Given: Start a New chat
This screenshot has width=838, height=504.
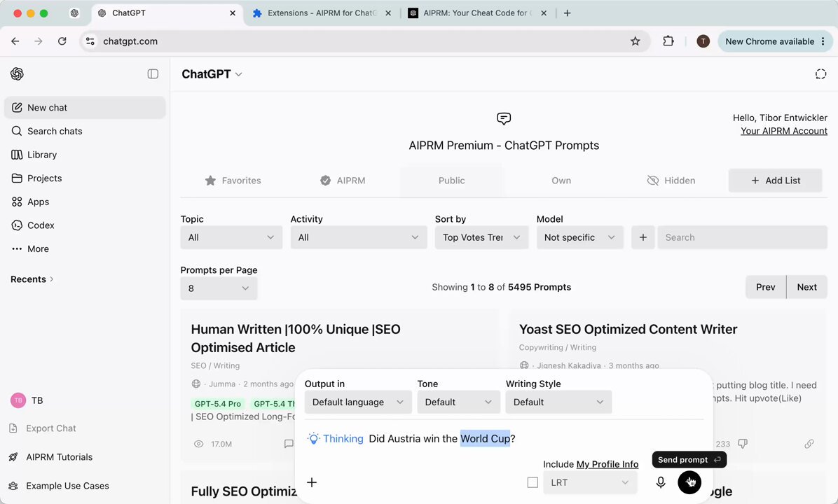Looking at the screenshot, I should (85, 107).
